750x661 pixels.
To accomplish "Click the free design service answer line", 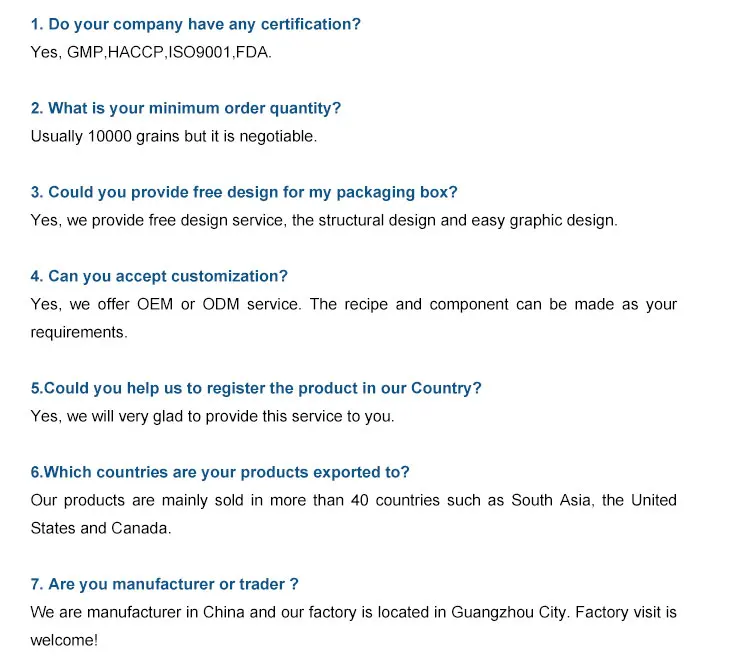I will tap(324, 220).
